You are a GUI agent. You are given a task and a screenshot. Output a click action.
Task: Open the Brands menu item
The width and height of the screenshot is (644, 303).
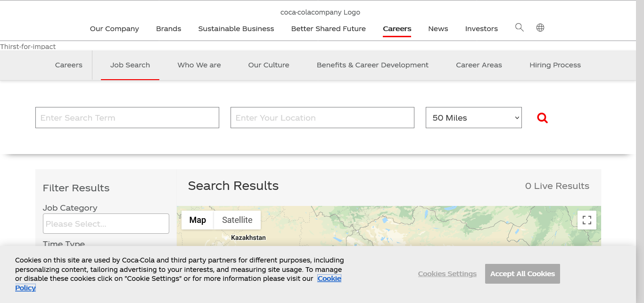pos(168,29)
